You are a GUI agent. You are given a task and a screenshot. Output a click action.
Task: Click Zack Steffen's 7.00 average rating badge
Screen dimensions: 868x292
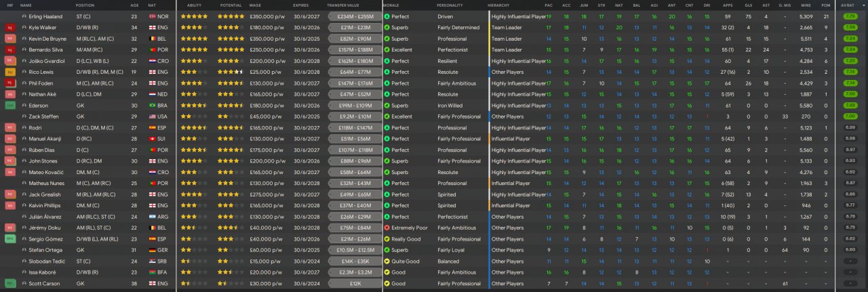[x=850, y=117]
